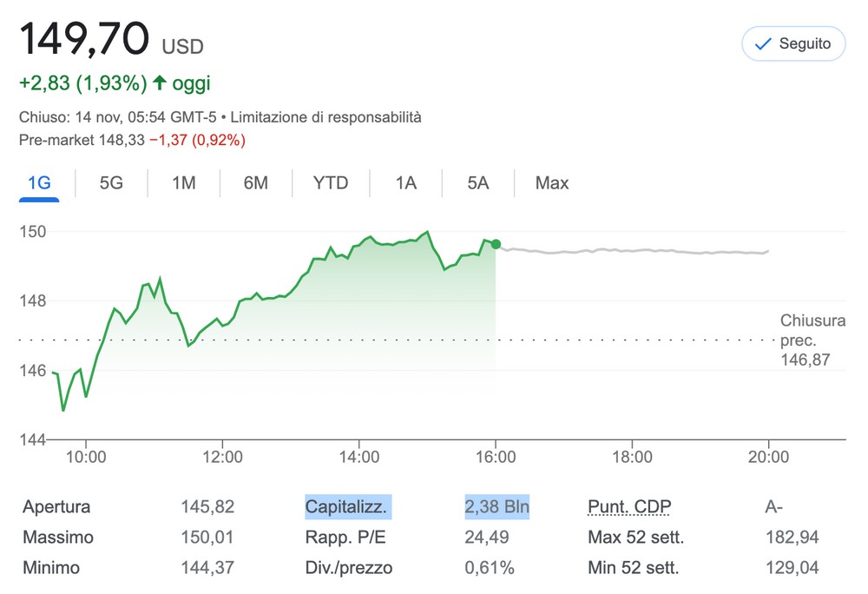Click the grey after-hours line on chart
868x594 pixels.
tap(634, 251)
